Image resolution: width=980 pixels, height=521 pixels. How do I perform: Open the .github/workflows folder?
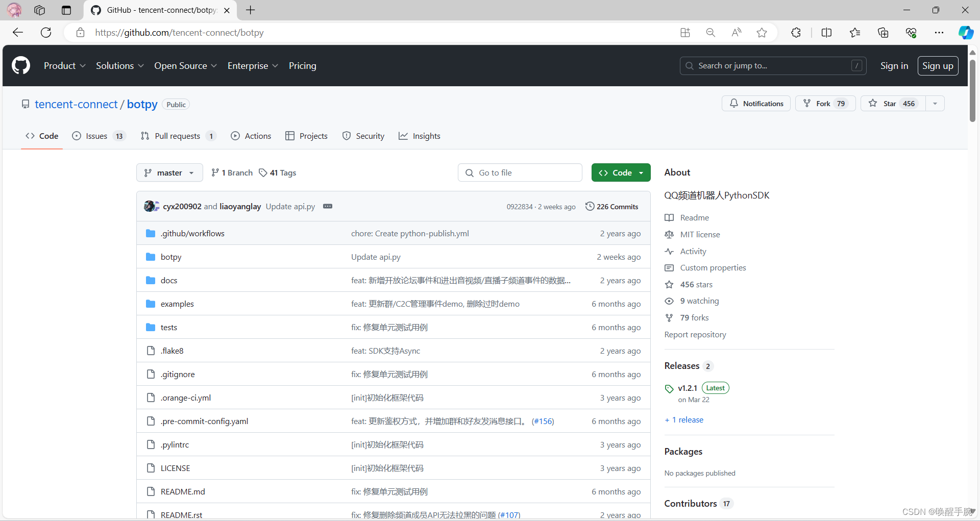tap(192, 233)
